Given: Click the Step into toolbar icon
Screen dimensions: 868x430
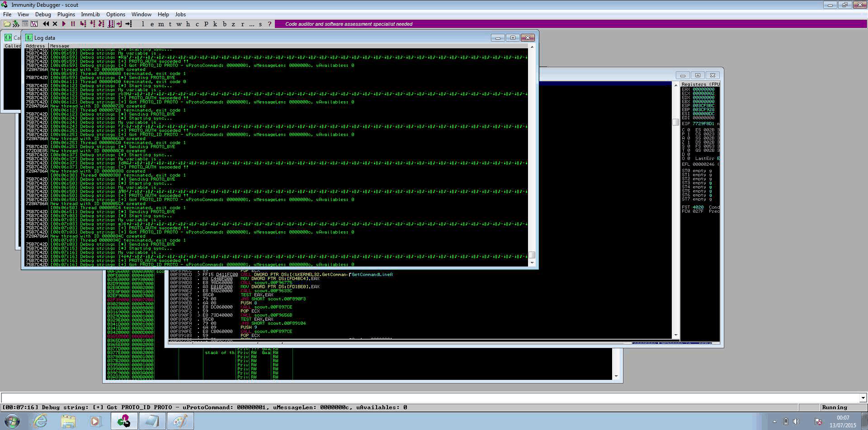Looking at the screenshot, I should [83, 24].
